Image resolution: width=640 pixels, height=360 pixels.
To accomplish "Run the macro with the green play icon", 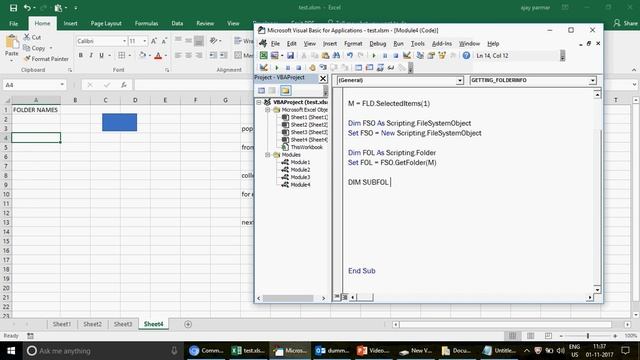I will point(374,56).
